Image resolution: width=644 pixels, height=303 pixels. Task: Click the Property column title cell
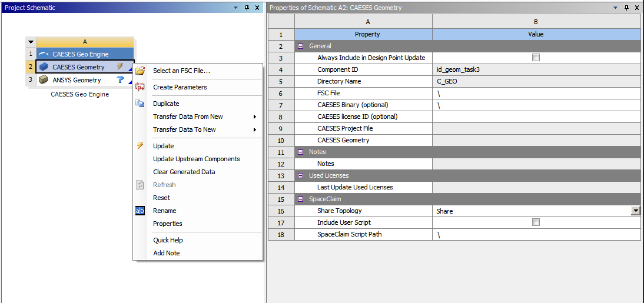[363, 35]
